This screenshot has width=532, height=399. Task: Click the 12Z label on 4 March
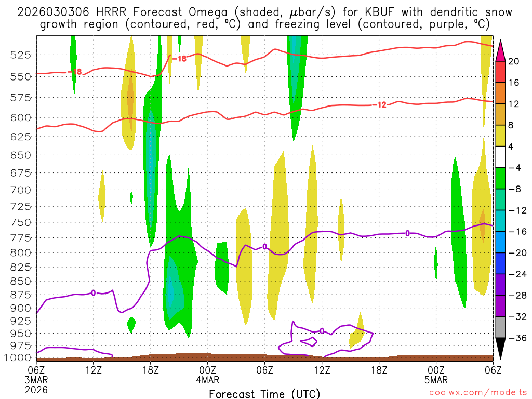(322, 370)
